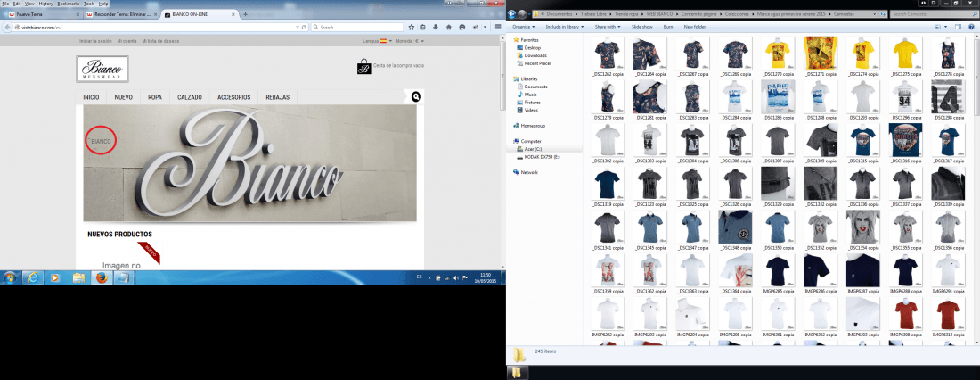This screenshot has width=980, height=380.
Task: Open Firefox hamburger menu
Action: pyautogui.click(x=498, y=27)
